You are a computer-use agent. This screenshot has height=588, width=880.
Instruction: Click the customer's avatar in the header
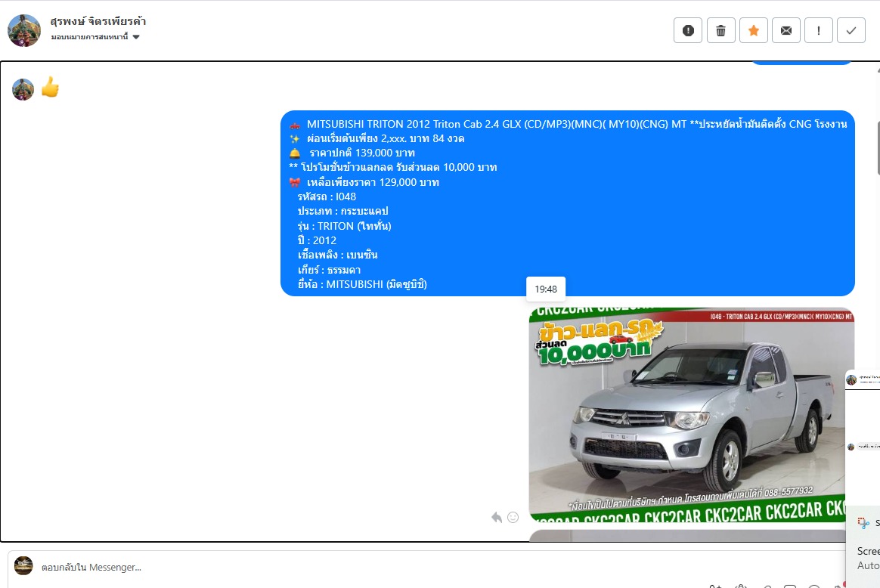(x=24, y=30)
